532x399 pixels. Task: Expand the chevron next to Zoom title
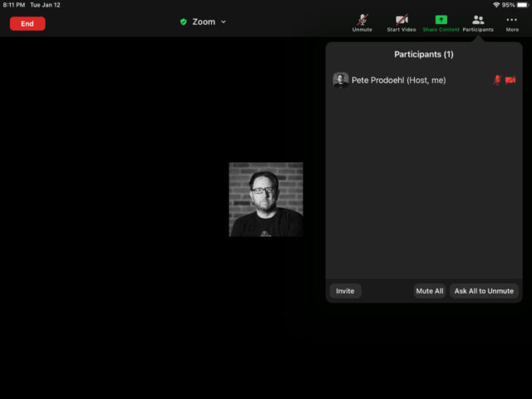(x=224, y=22)
